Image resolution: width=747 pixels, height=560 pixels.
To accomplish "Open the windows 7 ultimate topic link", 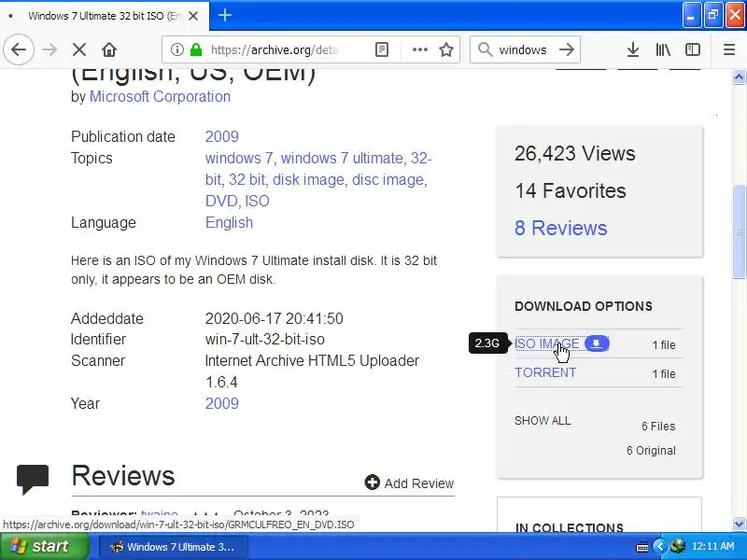I will pos(342,158).
